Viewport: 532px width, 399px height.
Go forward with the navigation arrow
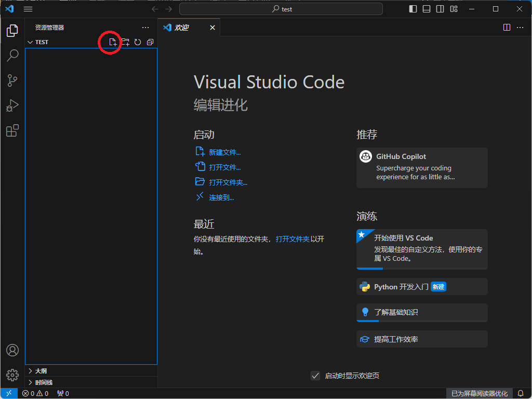pos(169,9)
